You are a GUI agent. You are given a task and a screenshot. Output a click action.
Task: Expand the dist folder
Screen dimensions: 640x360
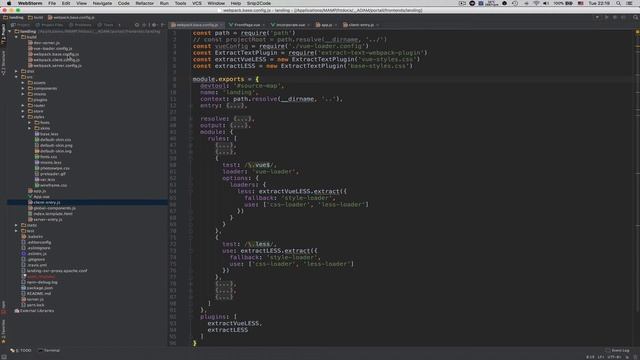(16, 71)
